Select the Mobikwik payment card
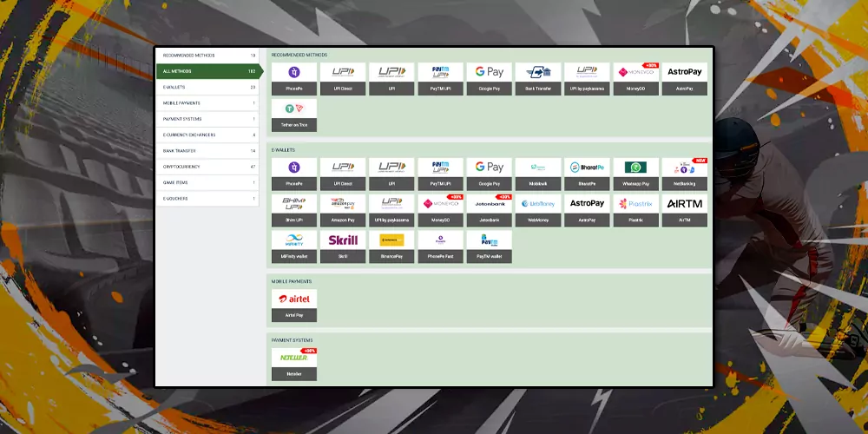The height and width of the screenshot is (434, 868). tap(538, 174)
